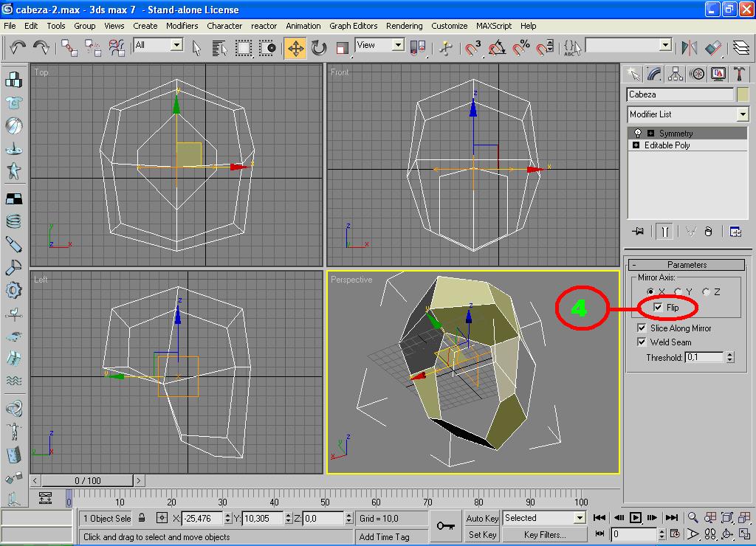Click the Set Key button

(x=481, y=534)
